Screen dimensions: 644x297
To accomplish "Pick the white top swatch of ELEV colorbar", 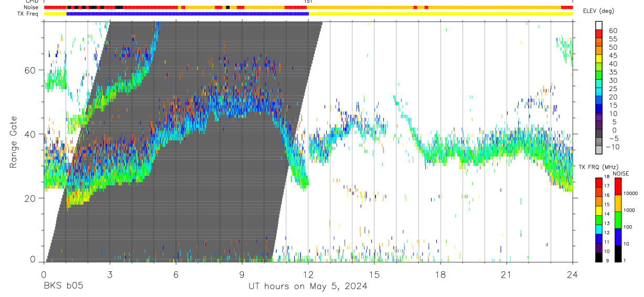I will click(599, 25).
